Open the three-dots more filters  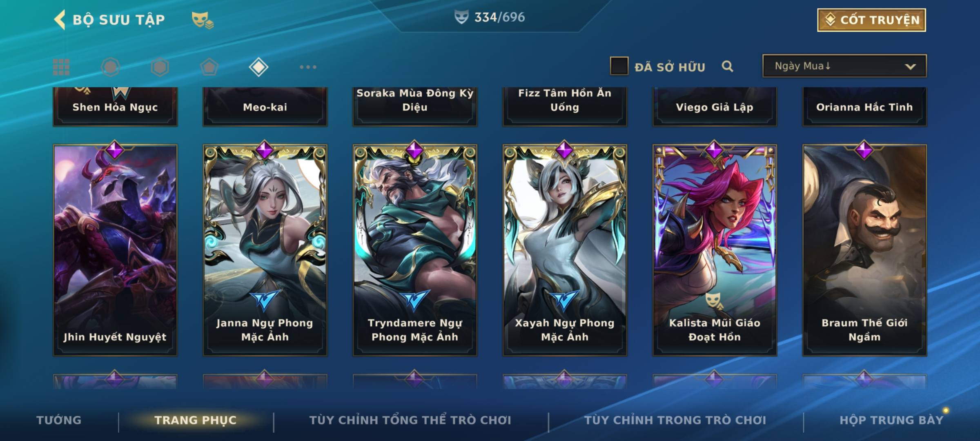pos(308,67)
